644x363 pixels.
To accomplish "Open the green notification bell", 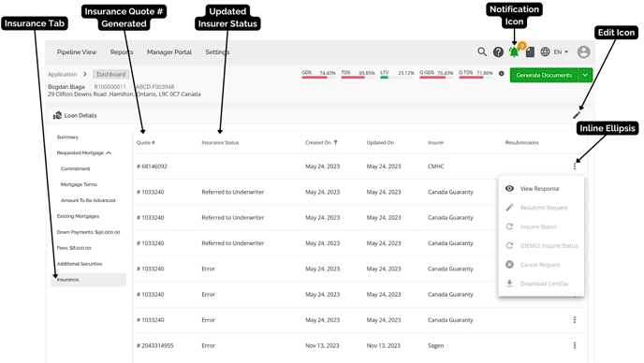I will tap(514, 51).
